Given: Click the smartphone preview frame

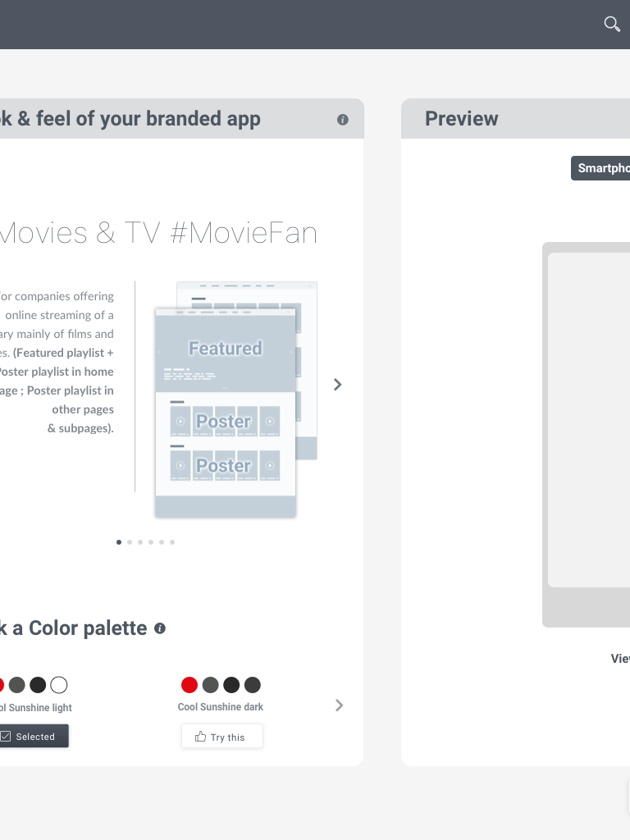Looking at the screenshot, I should click(586, 435).
